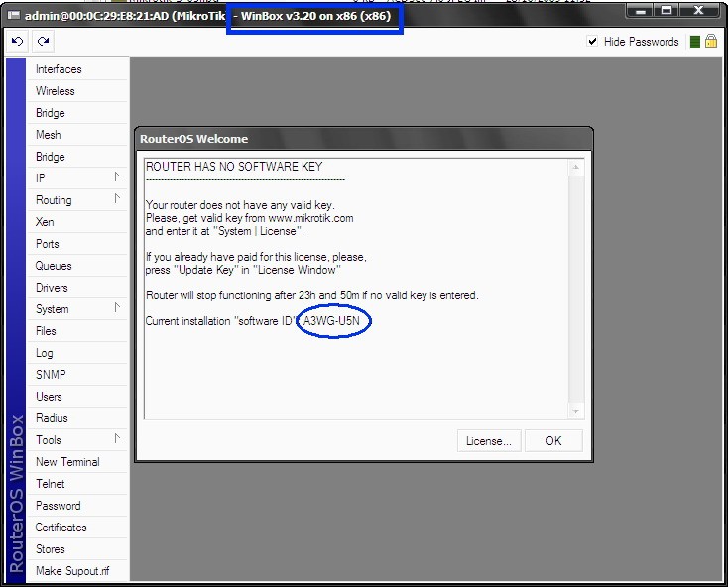Open the SNMP menu item
728x587 pixels.
(77, 375)
